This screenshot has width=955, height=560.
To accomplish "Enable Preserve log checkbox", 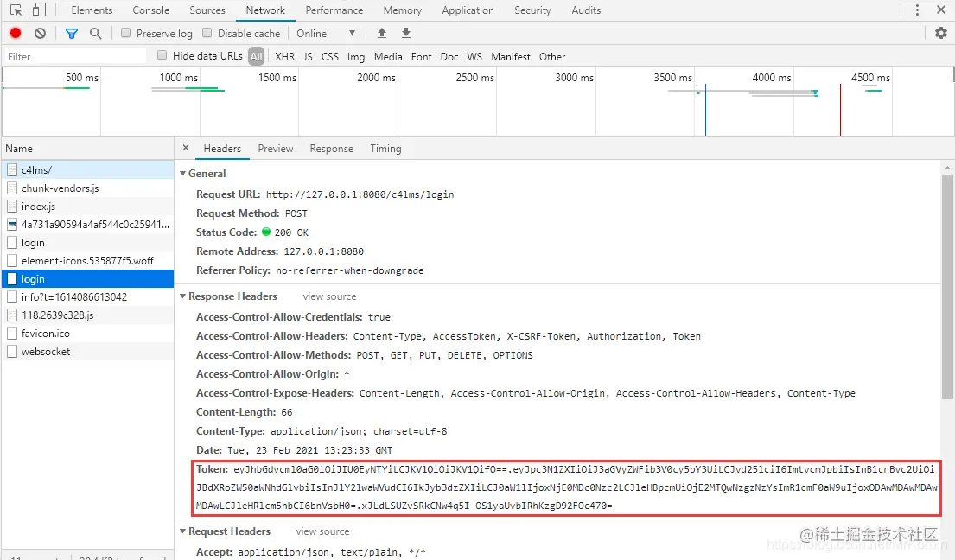I will click(125, 33).
